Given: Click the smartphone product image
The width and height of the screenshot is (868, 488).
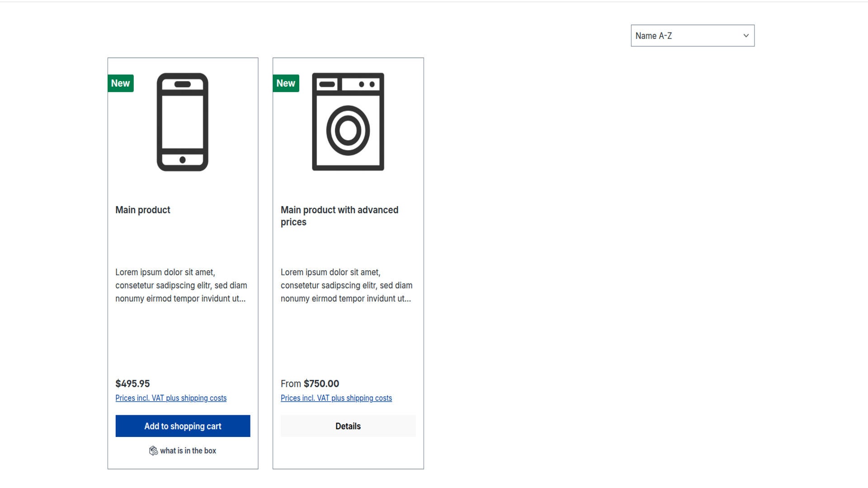Looking at the screenshot, I should pos(183,122).
